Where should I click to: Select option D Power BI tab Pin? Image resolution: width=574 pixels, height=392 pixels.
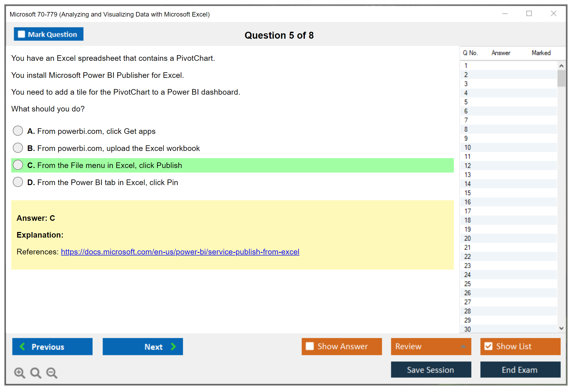pos(18,182)
